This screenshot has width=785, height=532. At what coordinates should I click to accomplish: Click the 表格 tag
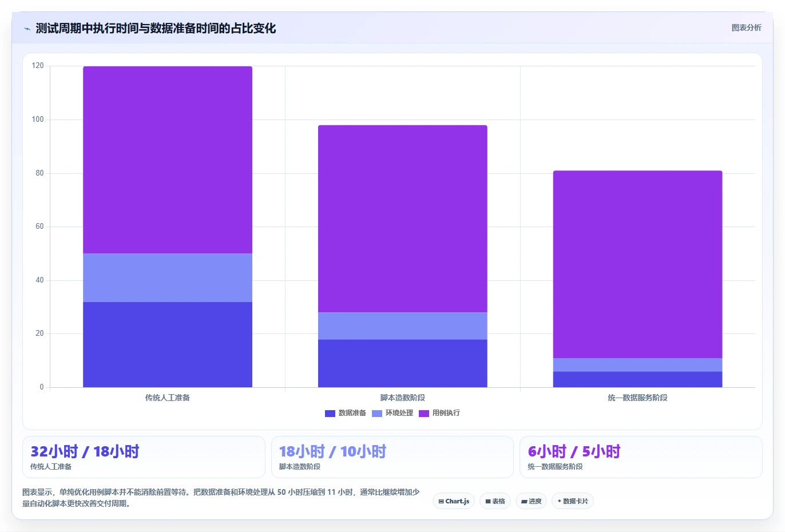tap(495, 501)
